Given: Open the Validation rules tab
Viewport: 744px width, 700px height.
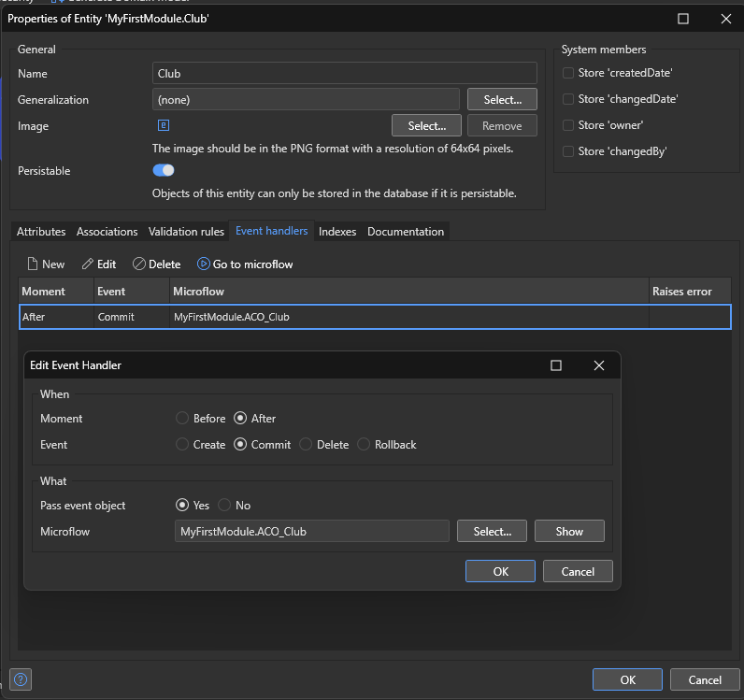Looking at the screenshot, I should (x=186, y=232).
